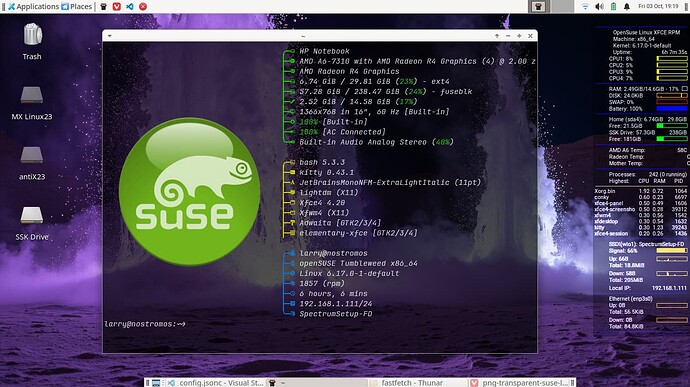This screenshot has width=690, height=387.
Task: Click the 'SpectrumSetup-FD' line in terminal
Action: pos(336,314)
